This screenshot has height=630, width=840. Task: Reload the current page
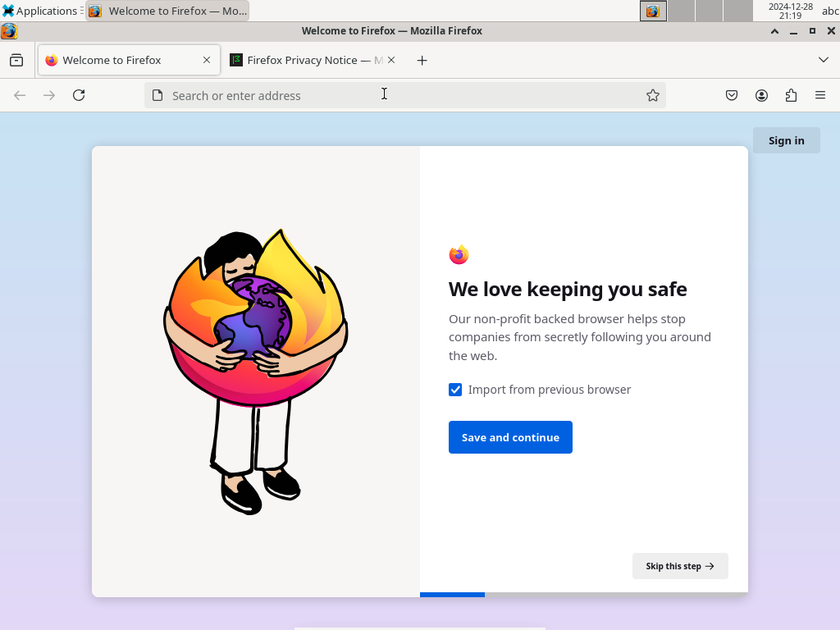pyautogui.click(x=79, y=95)
